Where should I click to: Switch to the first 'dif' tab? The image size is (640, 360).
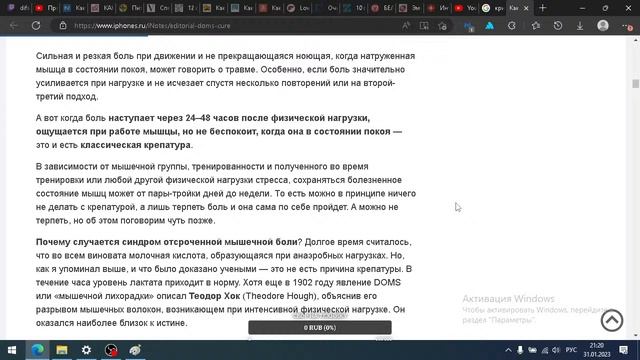[x=18, y=8]
